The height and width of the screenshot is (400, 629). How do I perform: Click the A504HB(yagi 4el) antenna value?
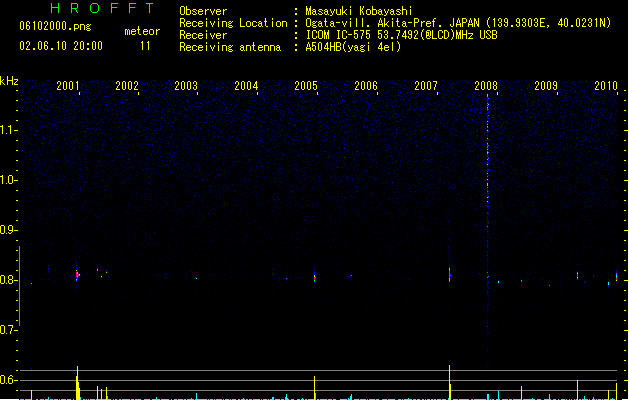coord(353,47)
